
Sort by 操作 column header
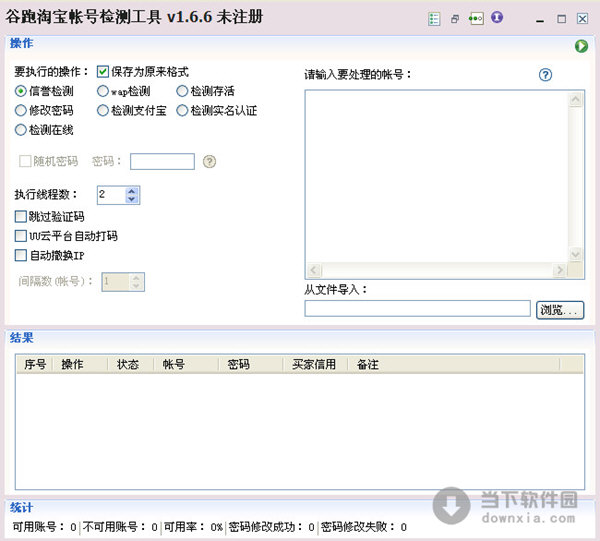click(x=80, y=364)
